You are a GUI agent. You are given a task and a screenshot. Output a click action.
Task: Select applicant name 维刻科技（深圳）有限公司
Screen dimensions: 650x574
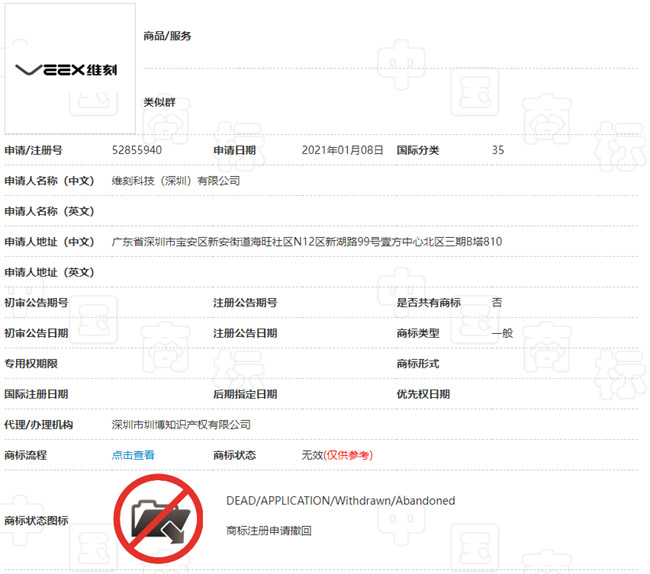pyautogui.click(x=175, y=181)
